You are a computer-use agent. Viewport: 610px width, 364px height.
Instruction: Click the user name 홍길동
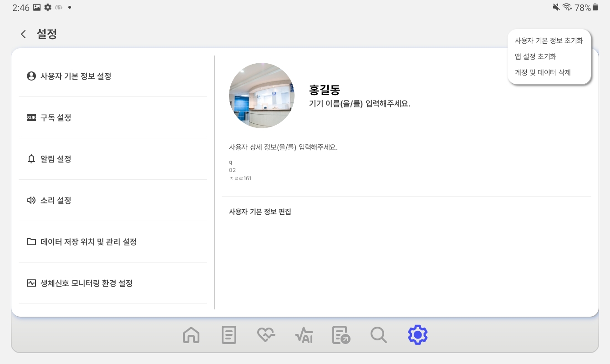tap(325, 90)
